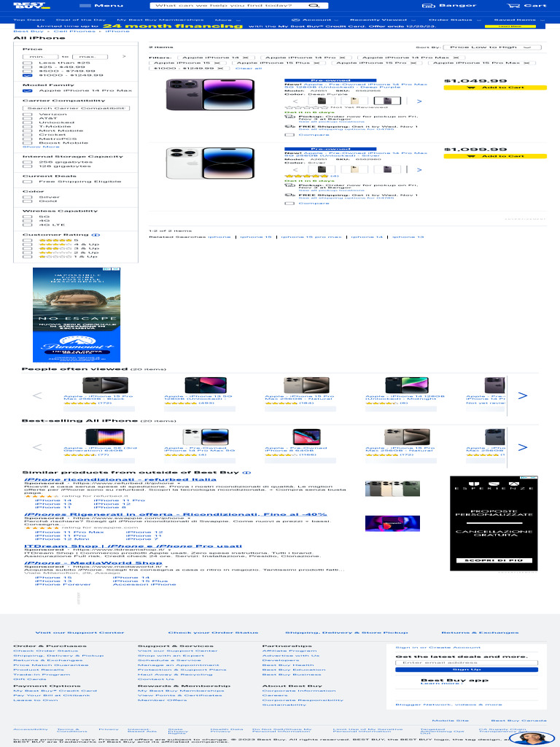Click Learn More on financing banner
The image size is (560, 747).
pyautogui.click(x=510, y=26)
